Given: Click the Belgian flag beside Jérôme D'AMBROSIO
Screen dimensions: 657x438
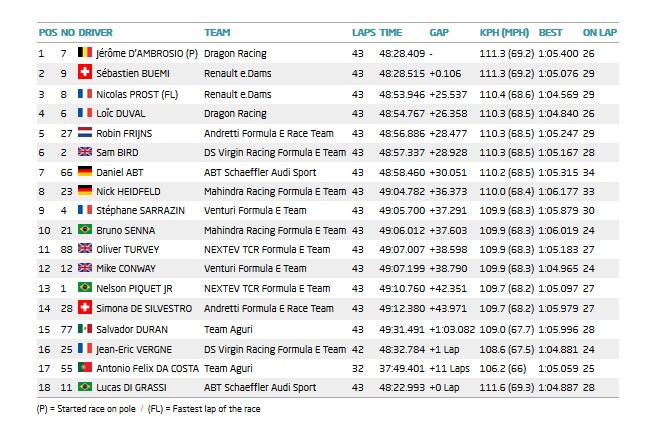Looking at the screenshot, I should coord(85,52).
